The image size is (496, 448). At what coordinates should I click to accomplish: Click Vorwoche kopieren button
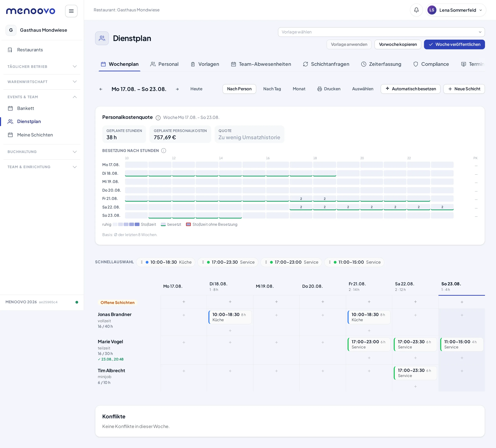(x=398, y=45)
